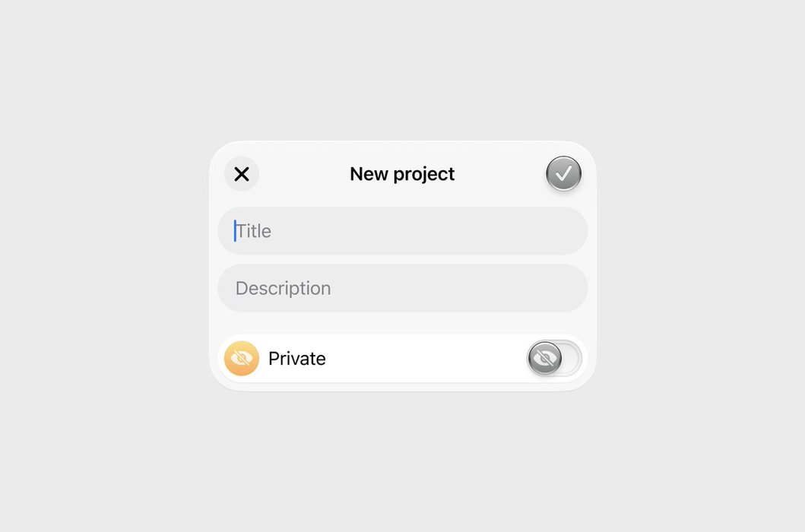Click the gray checkmark icon

pyautogui.click(x=563, y=174)
